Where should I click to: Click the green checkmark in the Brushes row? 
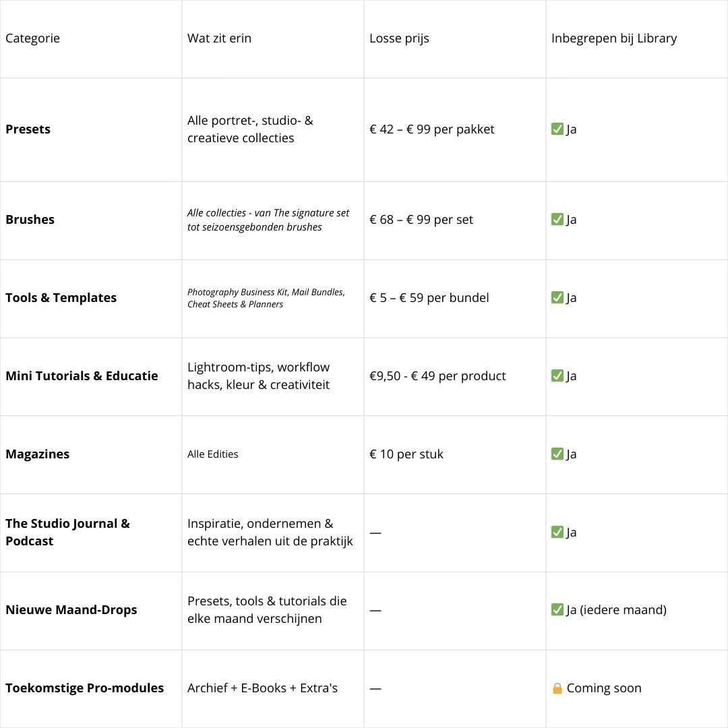[557, 219]
